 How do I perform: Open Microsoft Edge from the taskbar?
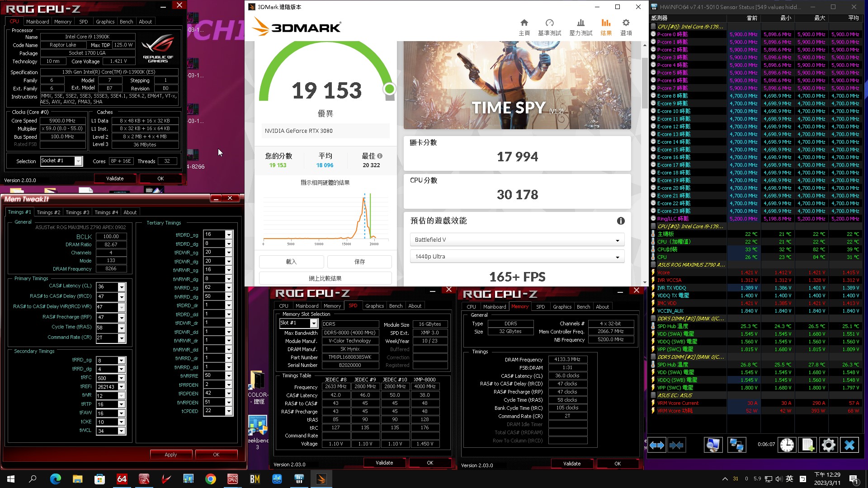point(56,479)
